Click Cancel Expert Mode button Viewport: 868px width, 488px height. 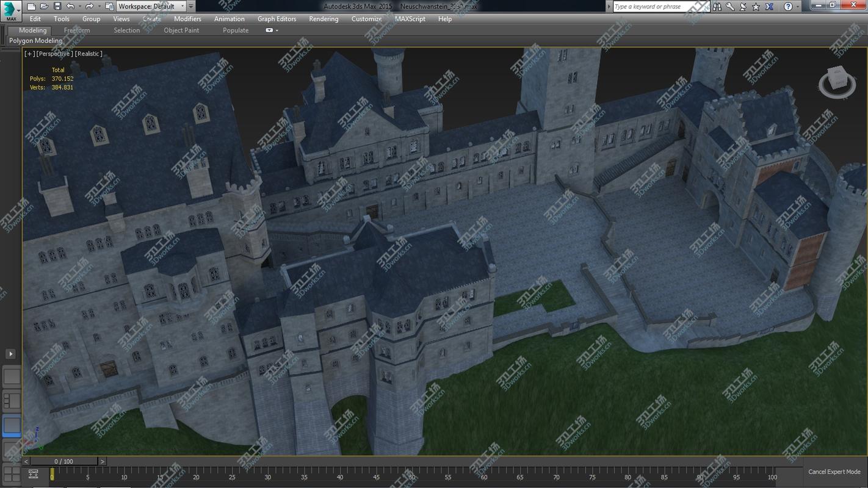tap(834, 472)
